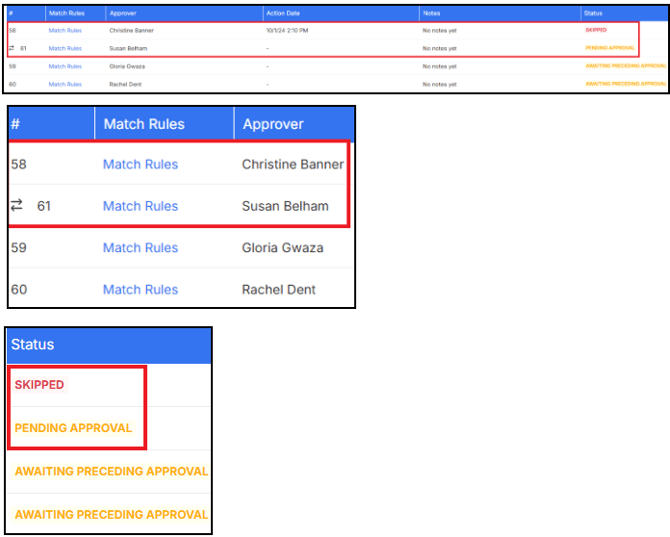The height and width of the screenshot is (537, 670).
Task: Click Match Rules link in row 58, top table
Action: (65, 31)
